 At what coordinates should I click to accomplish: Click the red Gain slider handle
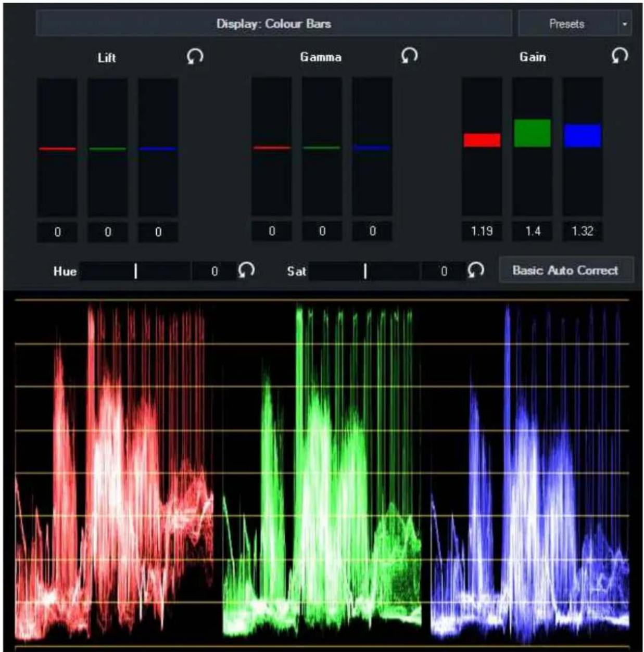click(x=482, y=140)
